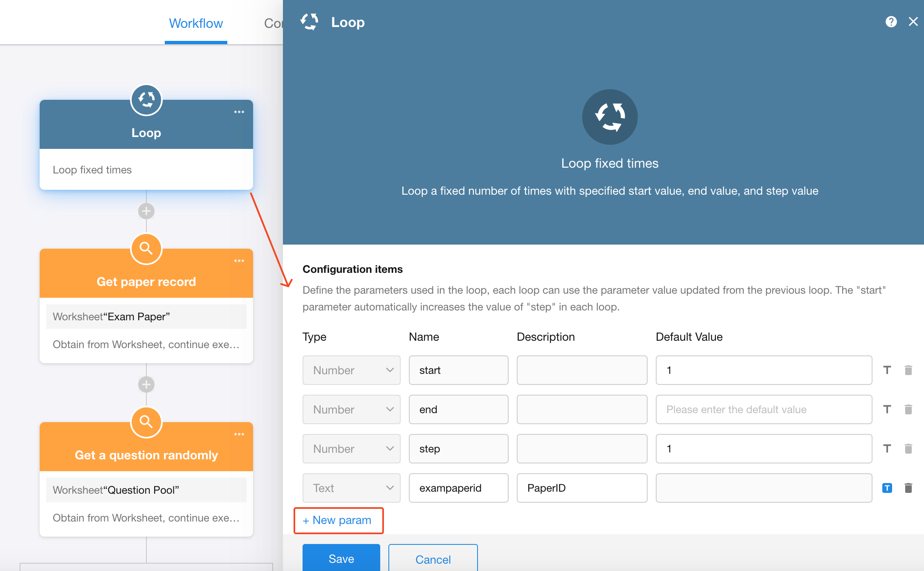
Task: Toggle text mode for start default value
Action: [x=887, y=370]
